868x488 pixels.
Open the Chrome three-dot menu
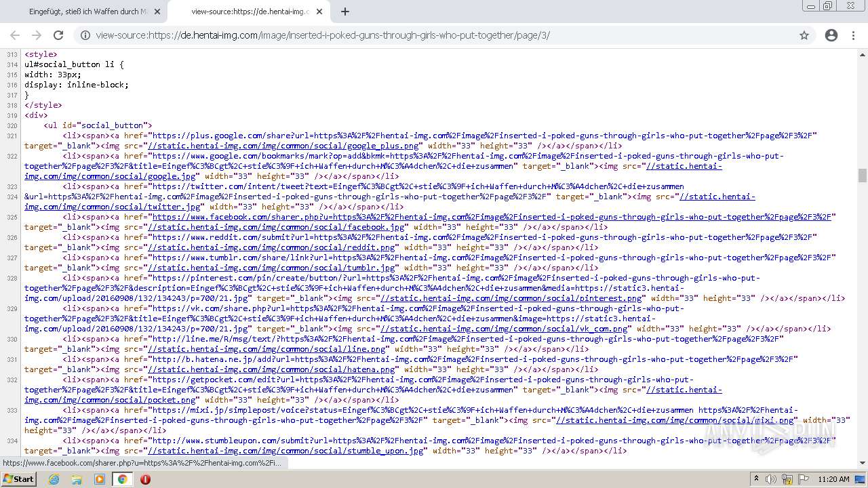tap(853, 35)
